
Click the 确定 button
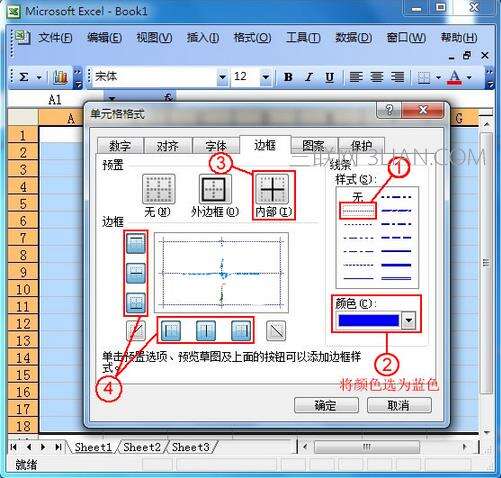pyautogui.click(x=326, y=405)
